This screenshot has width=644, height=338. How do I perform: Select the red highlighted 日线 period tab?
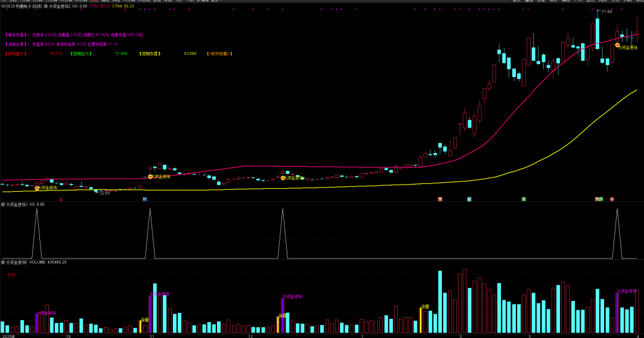tap(94, 1)
